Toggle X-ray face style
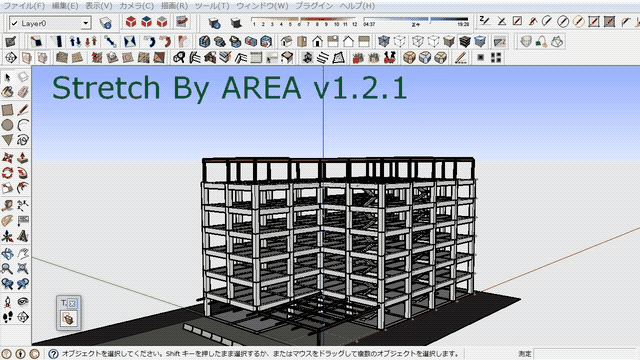 384,41
